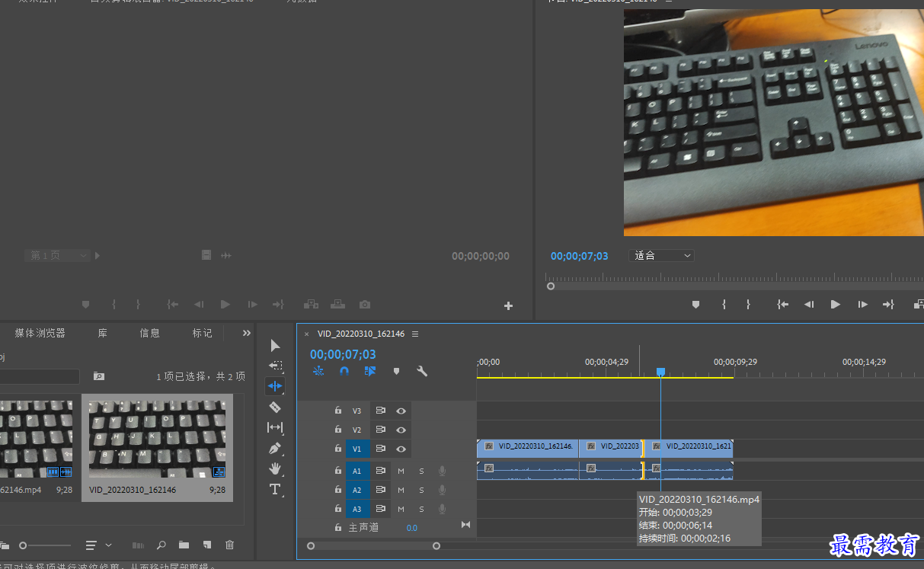The width and height of the screenshot is (924, 569).
Task: Click find-in-bin folder search icon
Action: coord(98,376)
